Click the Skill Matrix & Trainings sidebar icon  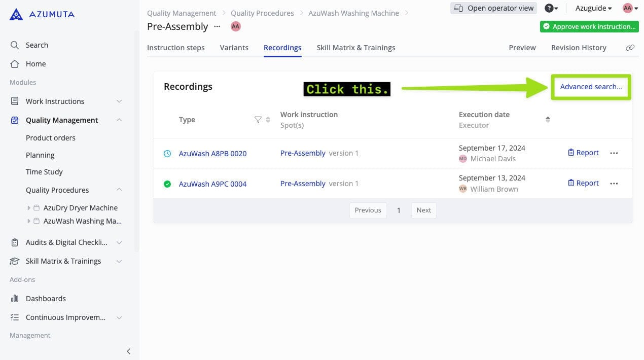point(15,261)
